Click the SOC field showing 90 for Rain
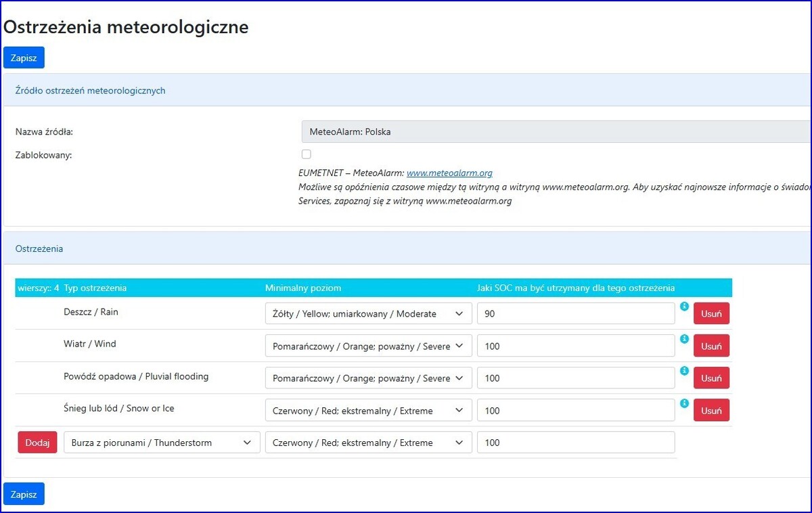Screen dimensions: 812x513 575,313
